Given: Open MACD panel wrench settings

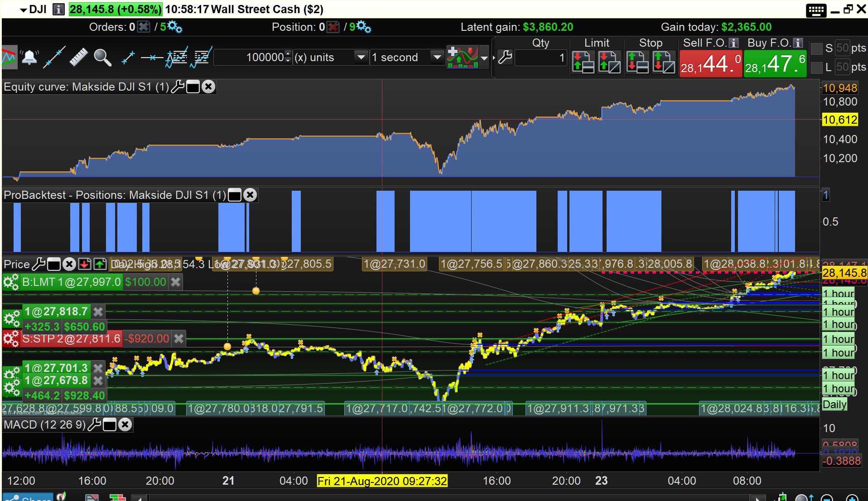Looking at the screenshot, I should coord(94,424).
